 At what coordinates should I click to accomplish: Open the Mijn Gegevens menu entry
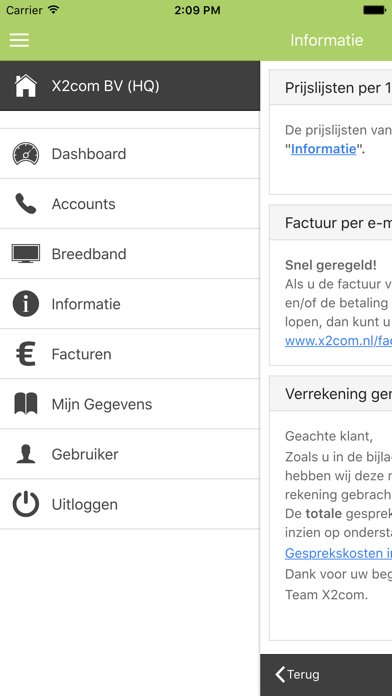[x=130, y=404]
